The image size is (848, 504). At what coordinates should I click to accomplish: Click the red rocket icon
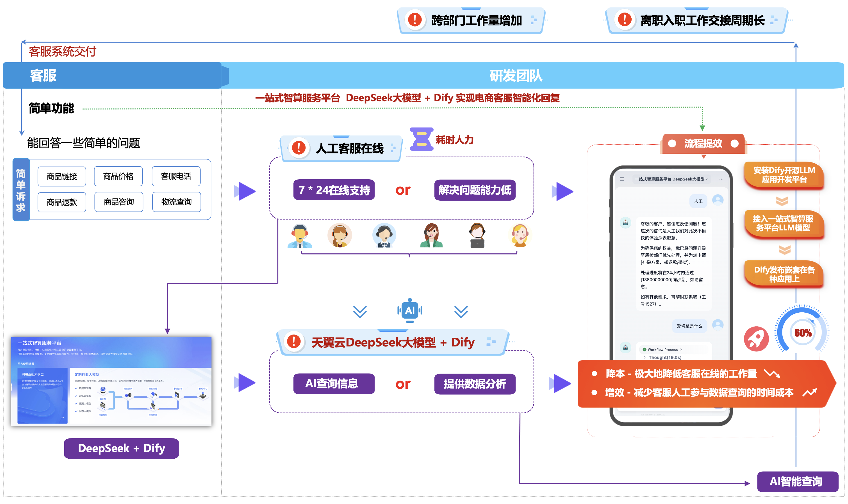756,339
